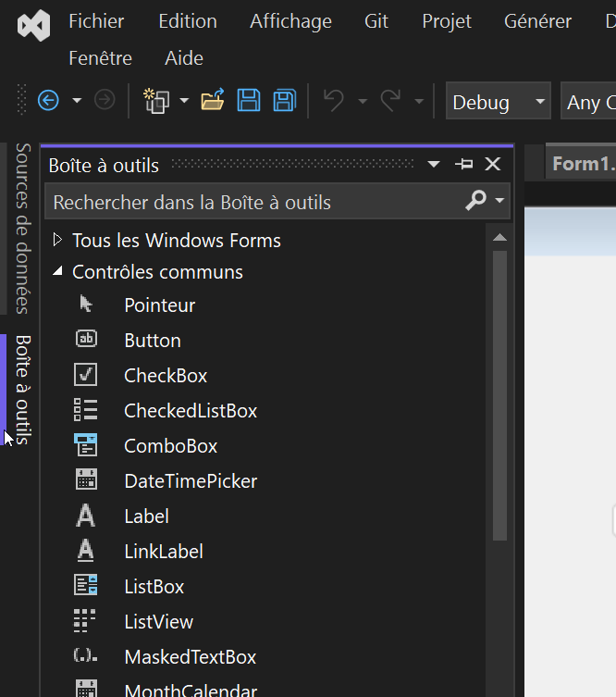Expand Tous les Windows Forms group
616x697 pixels.
tap(58, 241)
